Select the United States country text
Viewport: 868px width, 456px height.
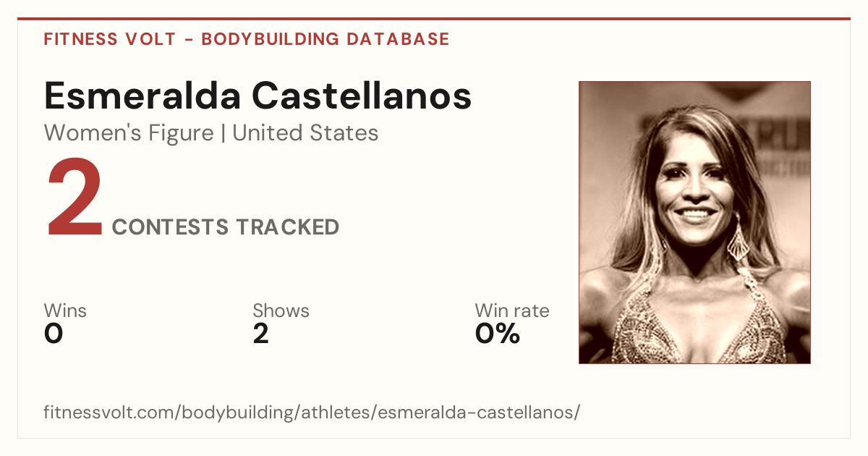pyautogui.click(x=305, y=133)
